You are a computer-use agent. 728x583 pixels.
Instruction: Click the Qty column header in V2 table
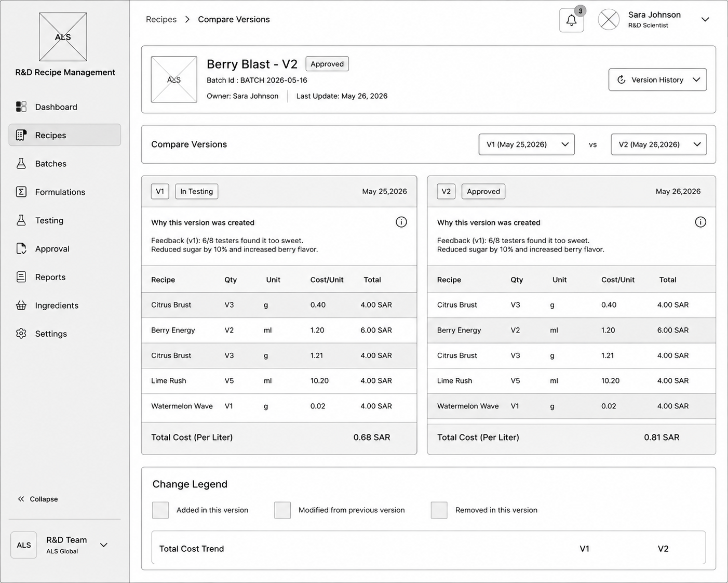(x=517, y=280)
